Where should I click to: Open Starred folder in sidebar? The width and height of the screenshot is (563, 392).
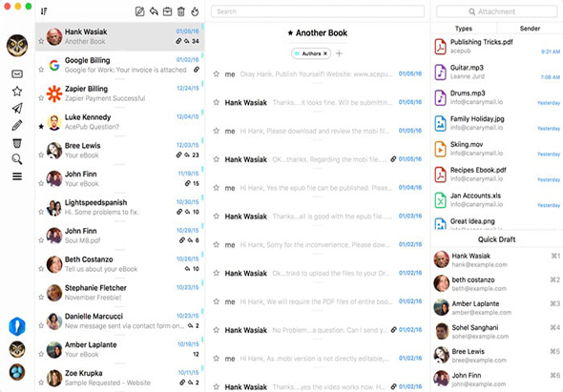point(17,92)
